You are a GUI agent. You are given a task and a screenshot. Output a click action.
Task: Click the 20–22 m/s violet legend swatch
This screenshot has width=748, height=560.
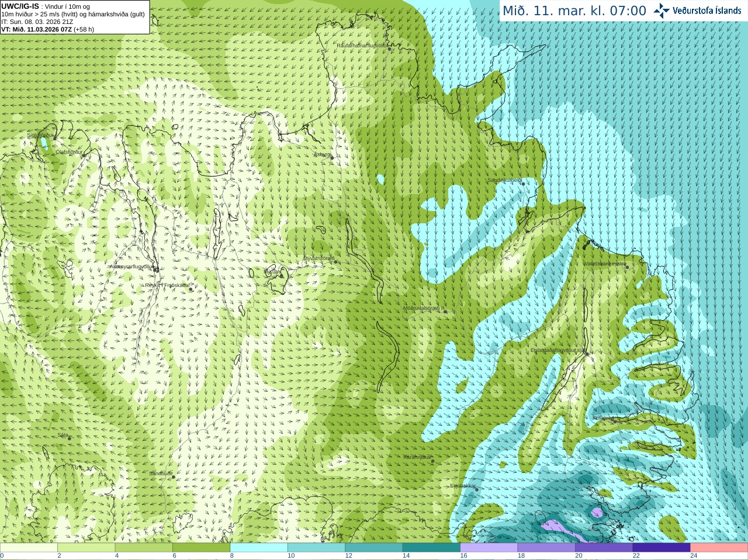[604, 548]
